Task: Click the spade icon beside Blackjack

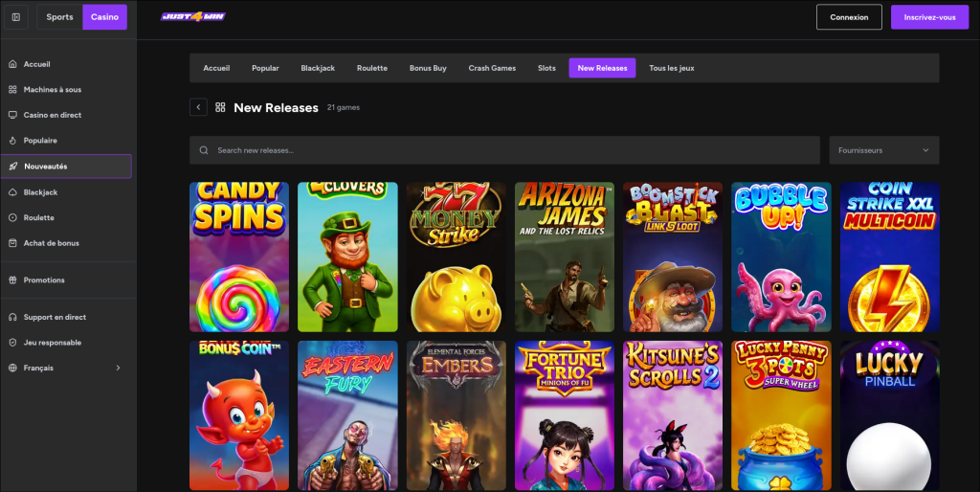Action: pos(12,192)
